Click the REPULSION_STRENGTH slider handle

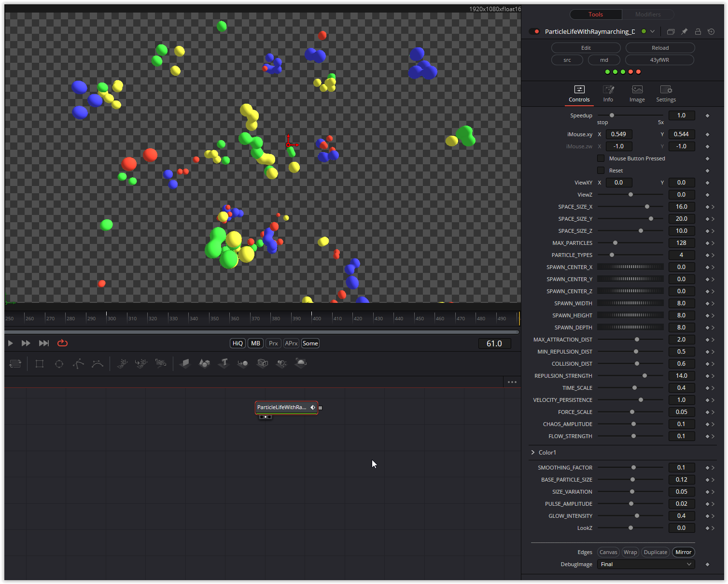[x=644, y=376]
